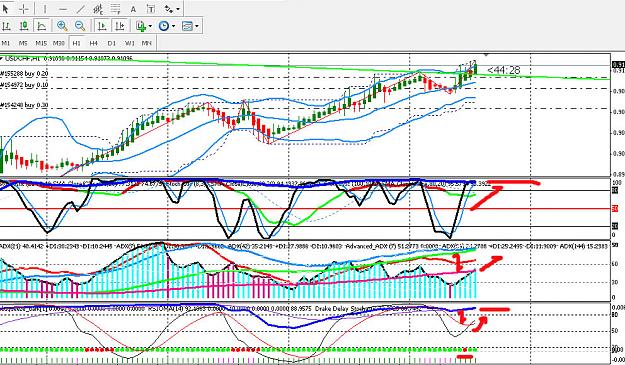625x365 pixels.
Task: Switch to the M5 timeframe
Action: point(23,43)
